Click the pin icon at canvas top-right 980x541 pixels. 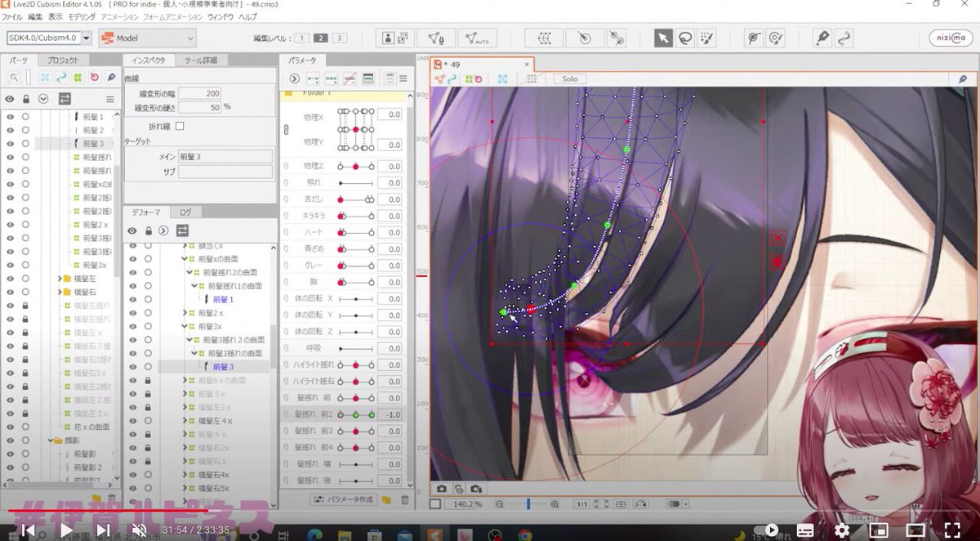coord(962,79)
